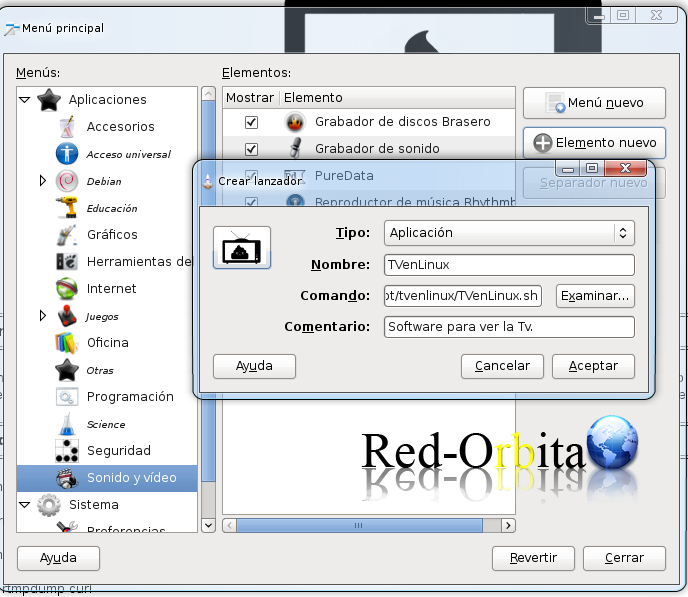Screen dimensions: 688x597
Task: Select the Seguridad category icon
Action: click(67, 451)
